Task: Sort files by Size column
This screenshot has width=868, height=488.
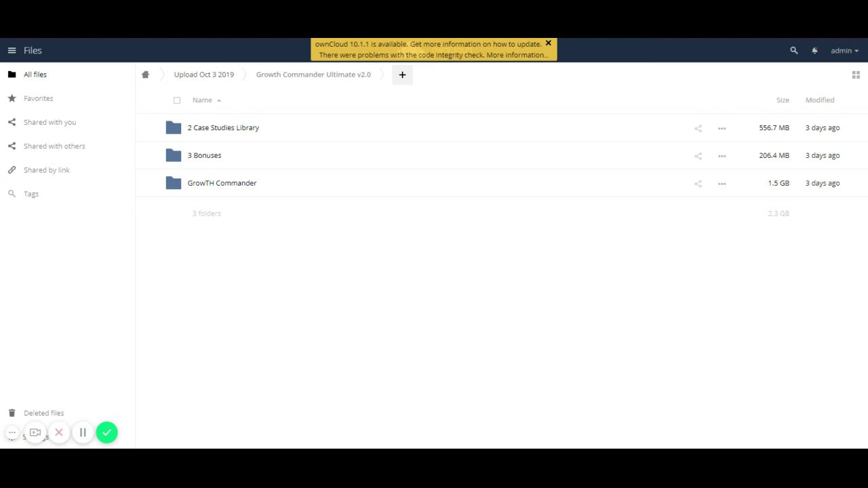Action: point(783,100)
